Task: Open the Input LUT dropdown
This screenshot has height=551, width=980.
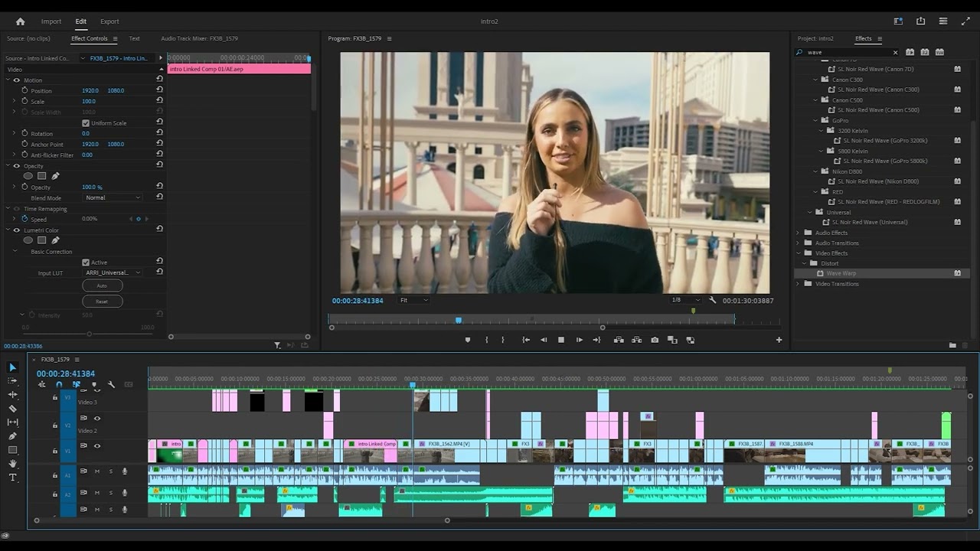Action: [x=113, y=272]
